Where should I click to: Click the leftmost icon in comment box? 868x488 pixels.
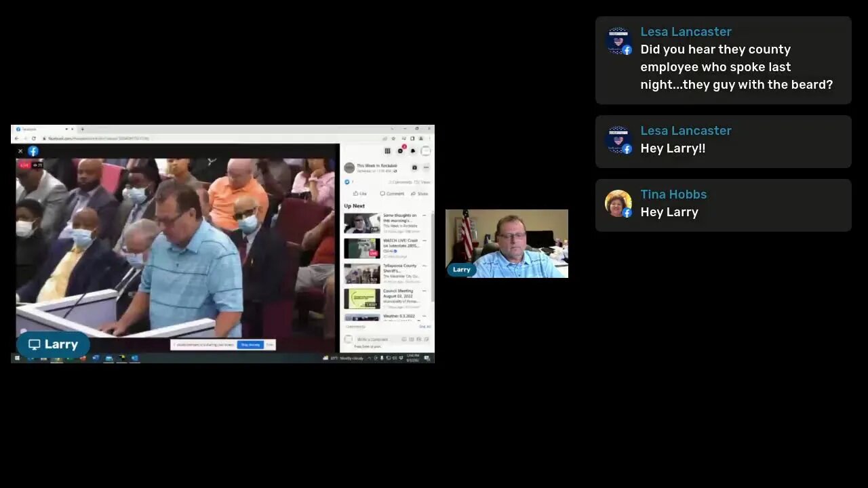click(404, 340)
